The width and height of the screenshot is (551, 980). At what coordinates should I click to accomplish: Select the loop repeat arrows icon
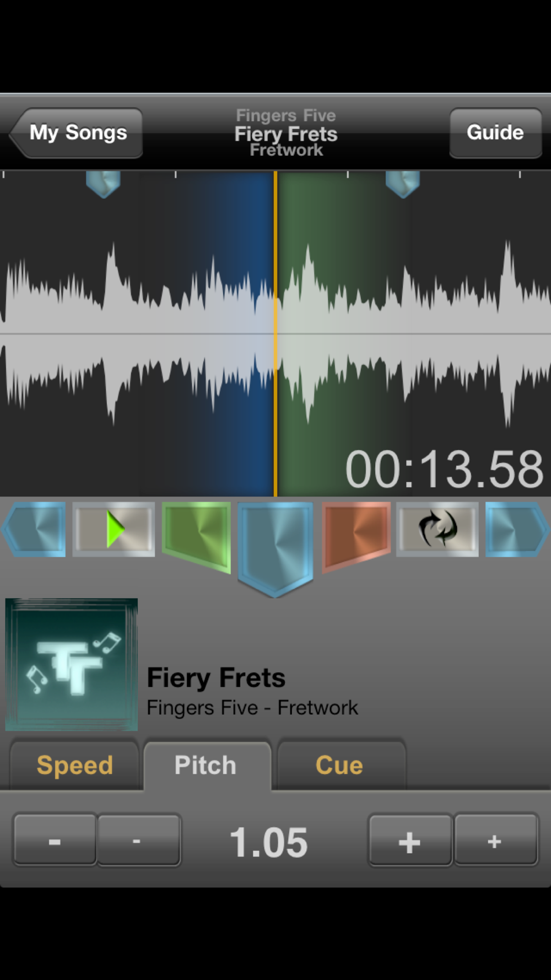tap(437, 529)
